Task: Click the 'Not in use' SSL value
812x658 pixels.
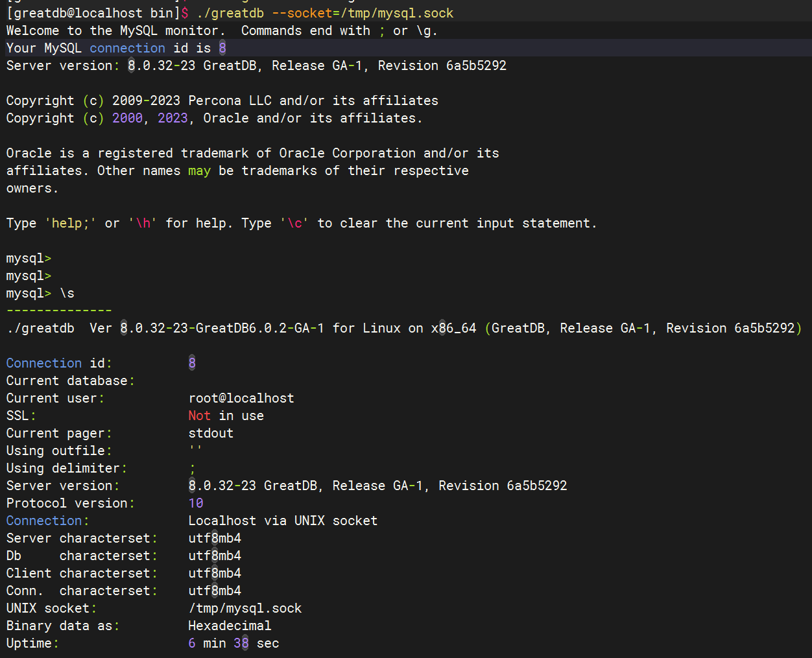Action: click(x=226, y=416)
